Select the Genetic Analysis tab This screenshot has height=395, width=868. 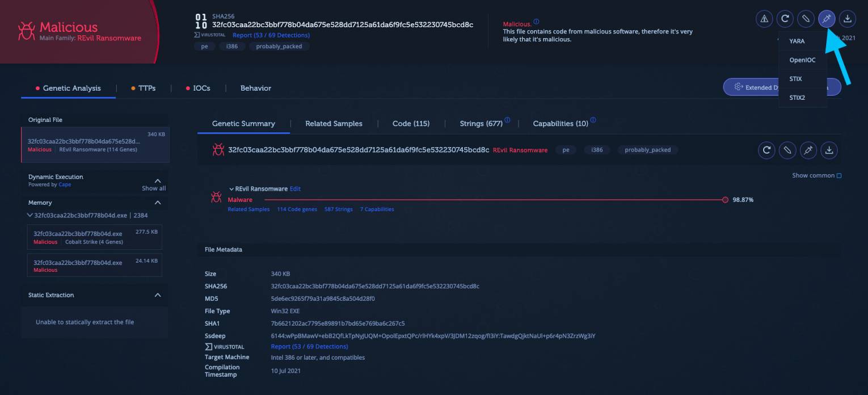[68, 88]
